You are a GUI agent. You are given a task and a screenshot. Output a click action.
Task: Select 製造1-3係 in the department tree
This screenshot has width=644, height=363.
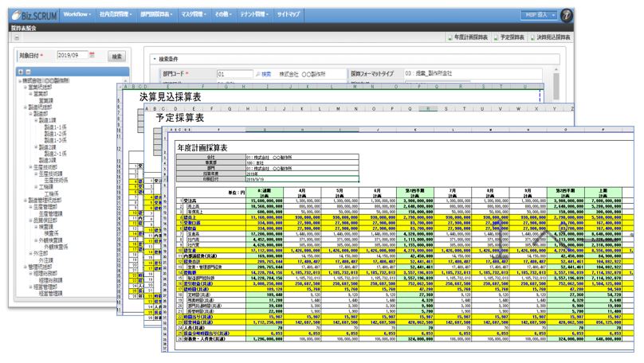[55, 140]
